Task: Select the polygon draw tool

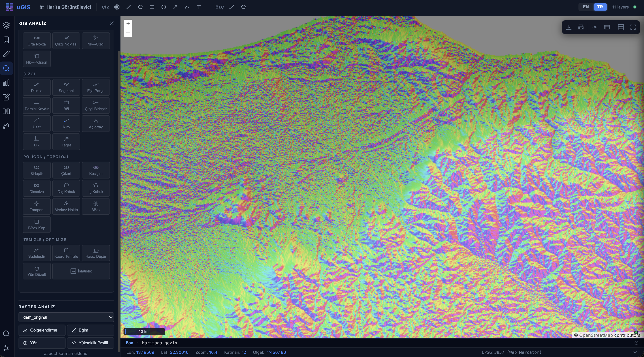Action: (x=140, y=7)
